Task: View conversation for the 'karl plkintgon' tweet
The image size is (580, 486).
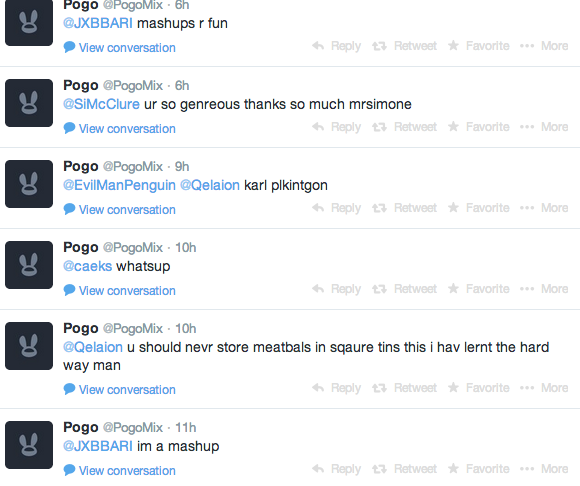Action: (x=119, y=210)
